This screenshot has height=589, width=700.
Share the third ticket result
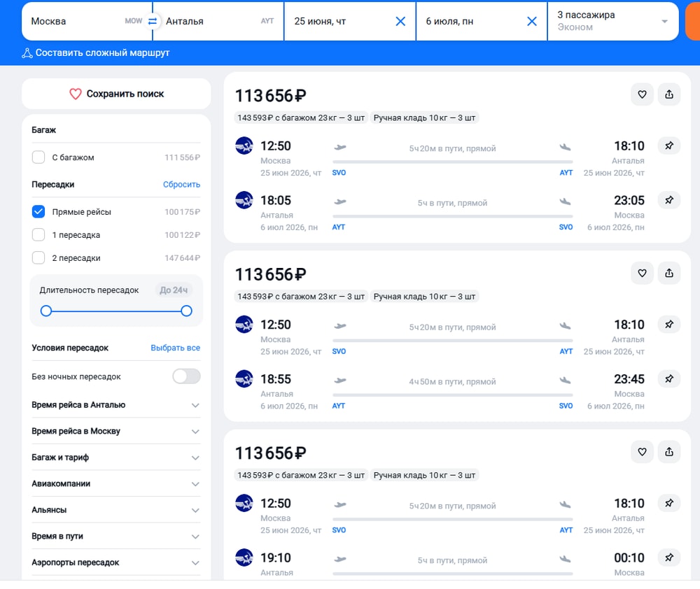coord(668,452)
